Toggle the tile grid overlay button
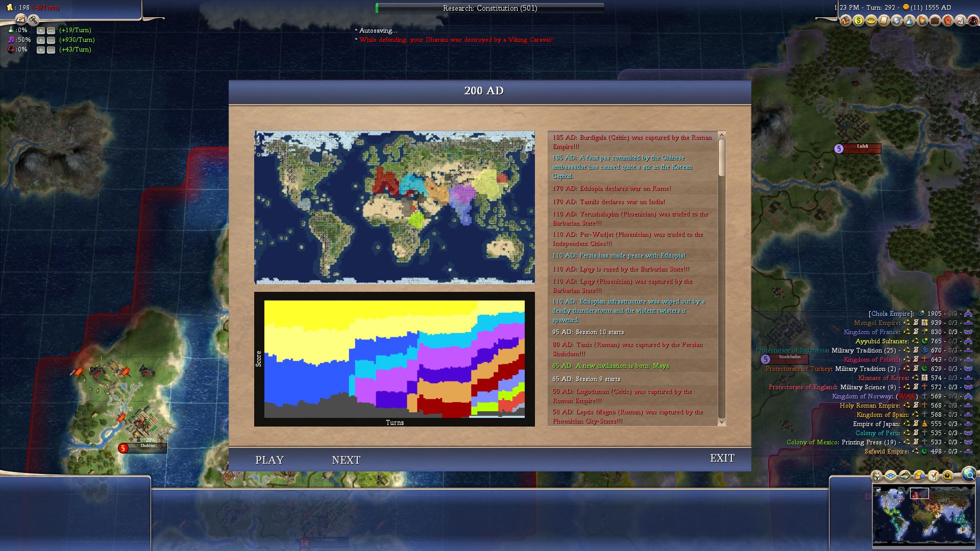The width and height of the screenshot is (980, 551). pyautogui.click(x=891, y=475)
